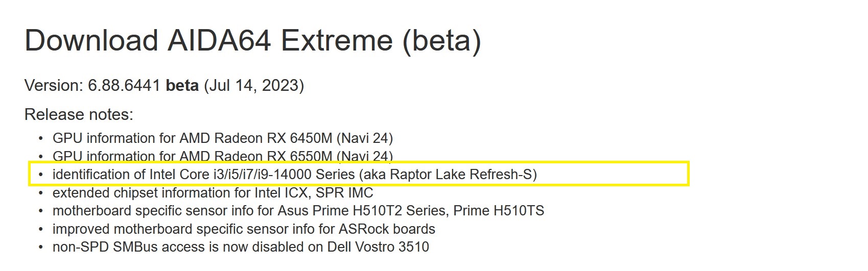Click the Raptor Lake Refresh-S text
This screenshot has width=868, height=271.
[x=463, y=175]
